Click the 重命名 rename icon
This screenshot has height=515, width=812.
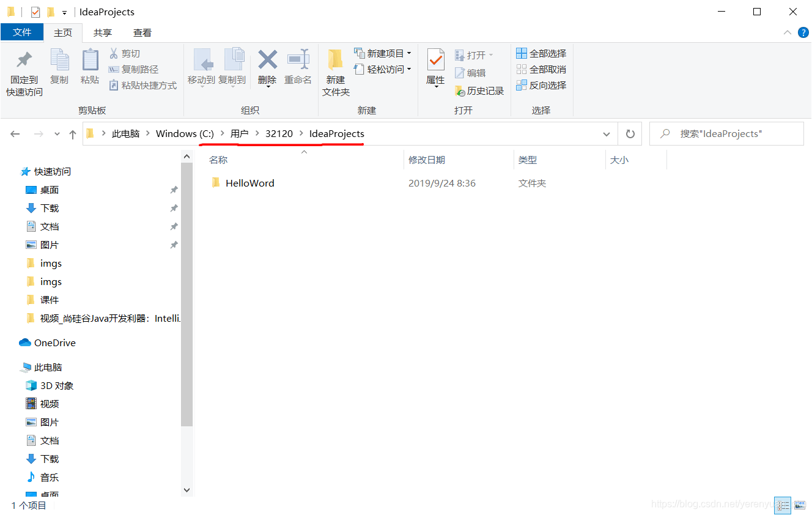[x=298, y=60]
